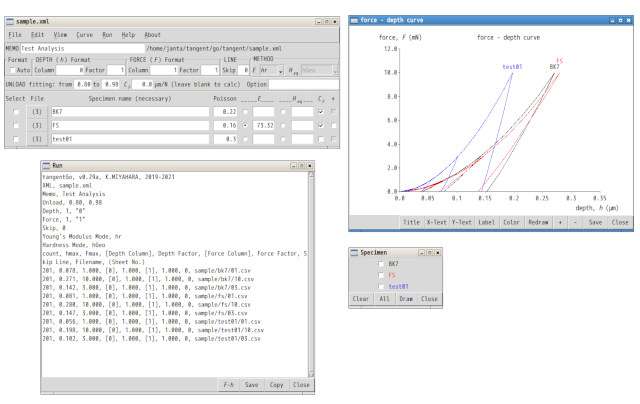Click the DEPTH Factor input field
Screen dimensions: 640x404
click(116, 70)
